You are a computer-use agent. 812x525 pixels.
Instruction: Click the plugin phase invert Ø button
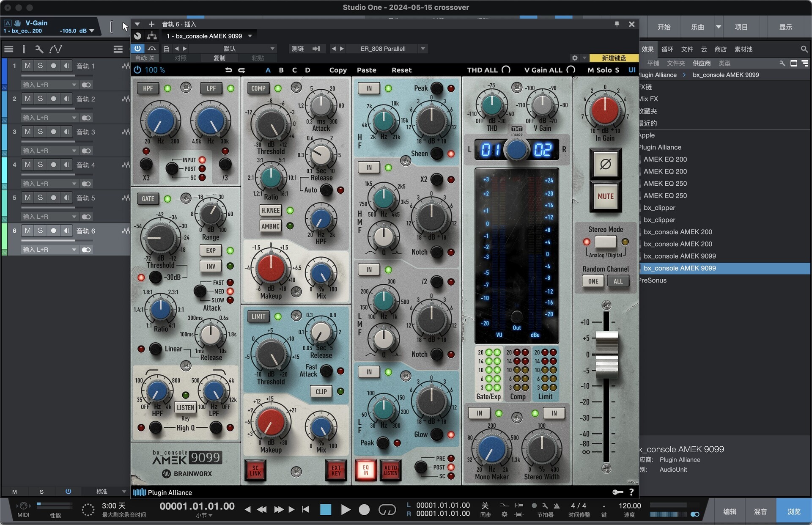click(x=605, y=164)
